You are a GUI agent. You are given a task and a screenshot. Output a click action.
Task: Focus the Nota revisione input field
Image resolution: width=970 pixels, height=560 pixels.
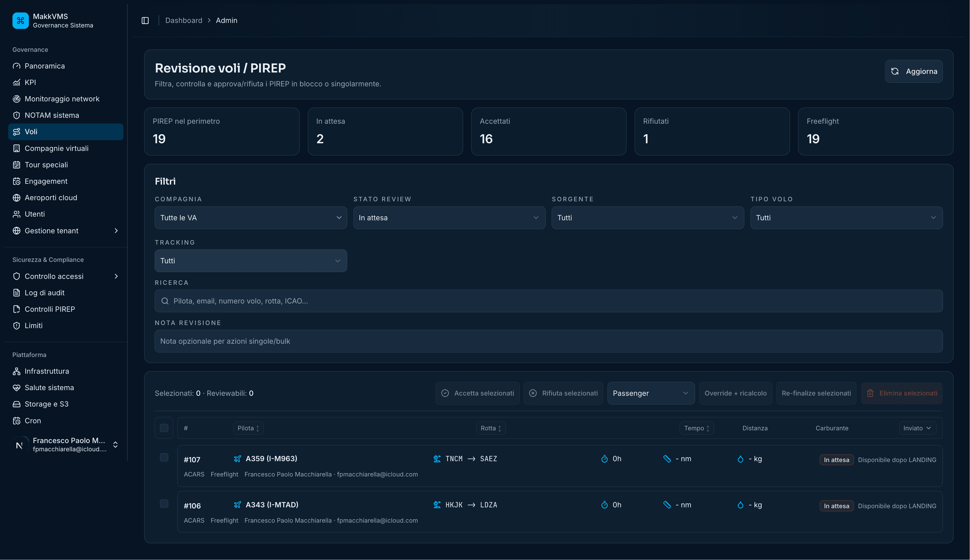548,341
